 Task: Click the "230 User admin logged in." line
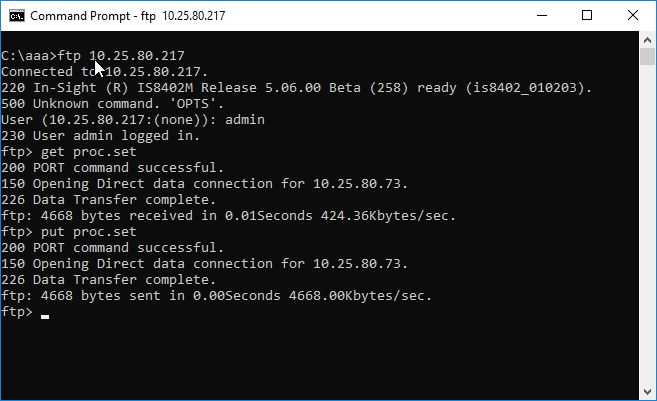coord(101,136)
